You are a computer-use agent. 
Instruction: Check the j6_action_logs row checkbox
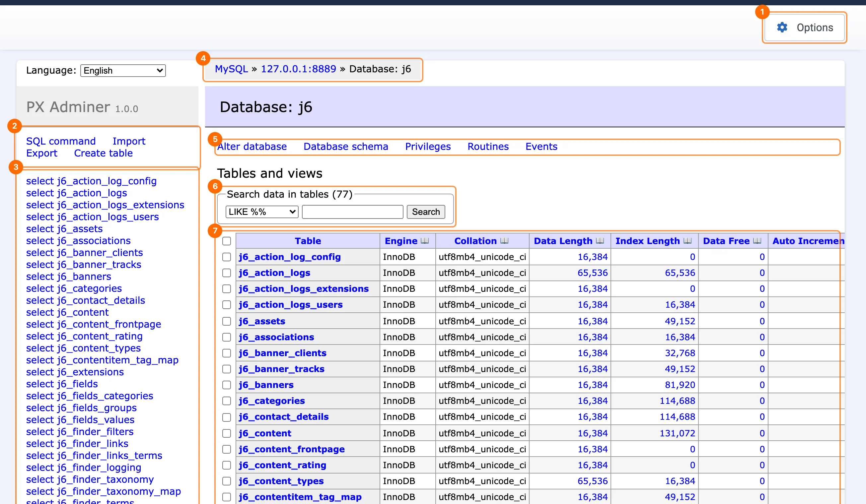227,273
